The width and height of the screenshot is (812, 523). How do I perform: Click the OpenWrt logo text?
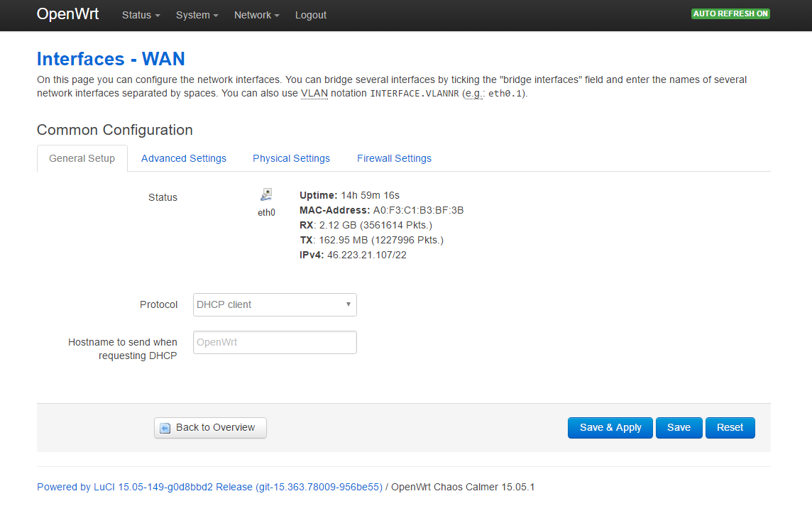pyautogui.click(x=67, y=14)
